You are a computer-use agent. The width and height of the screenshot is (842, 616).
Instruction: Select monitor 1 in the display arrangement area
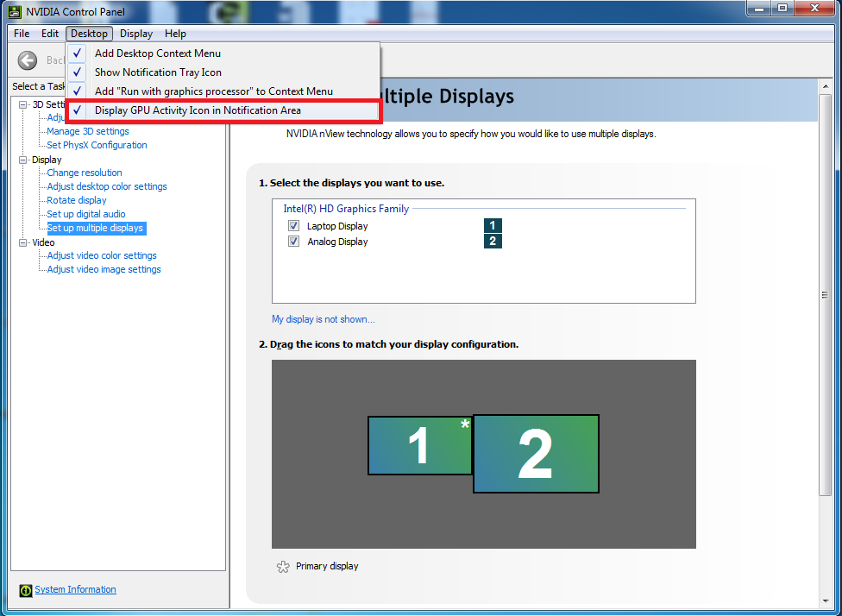420,445
